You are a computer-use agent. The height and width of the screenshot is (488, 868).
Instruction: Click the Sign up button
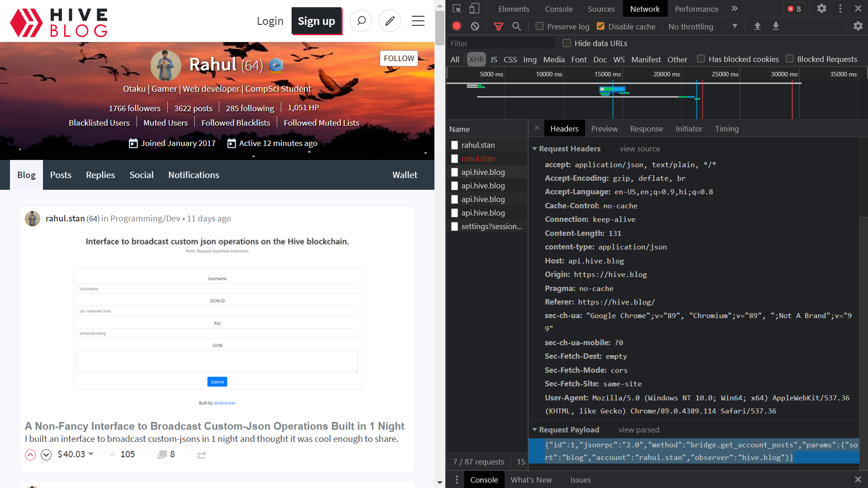point(316,21)
